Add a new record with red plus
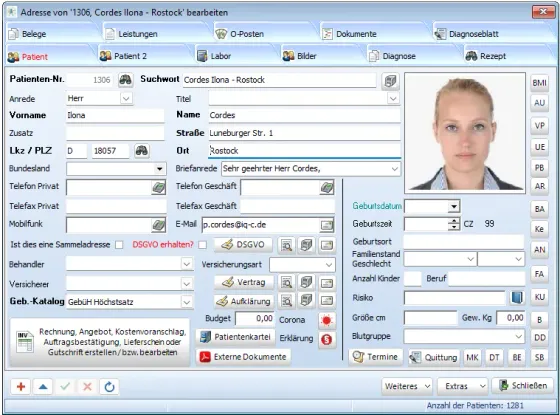The width and height of the screenshot is (560, 415). 21,386
